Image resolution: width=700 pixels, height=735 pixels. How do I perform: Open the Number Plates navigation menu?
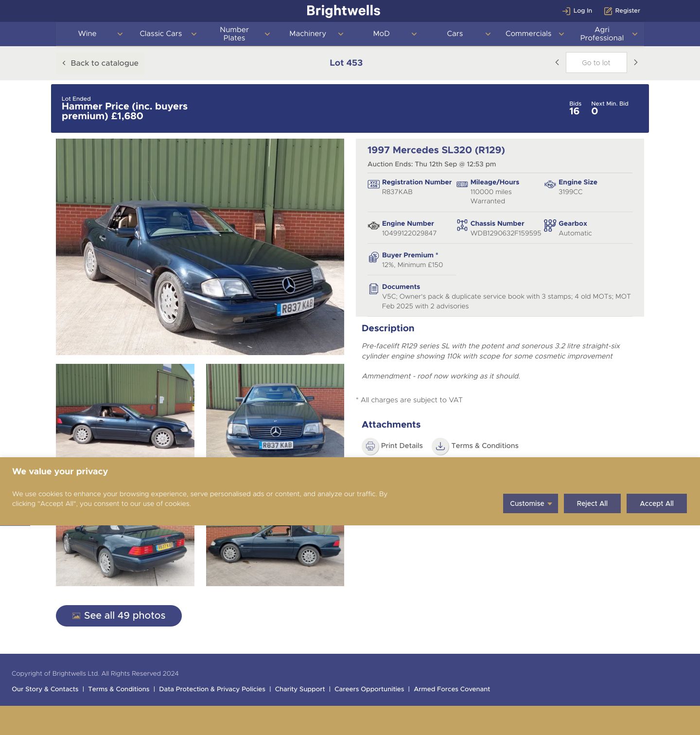pyautogui.click(x=234, y=34)
